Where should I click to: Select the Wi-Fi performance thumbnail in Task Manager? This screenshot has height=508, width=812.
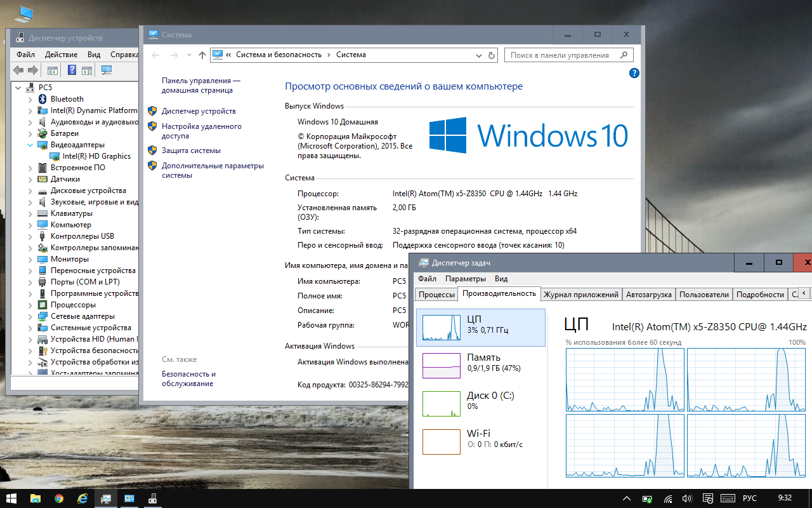coord(442,442)
